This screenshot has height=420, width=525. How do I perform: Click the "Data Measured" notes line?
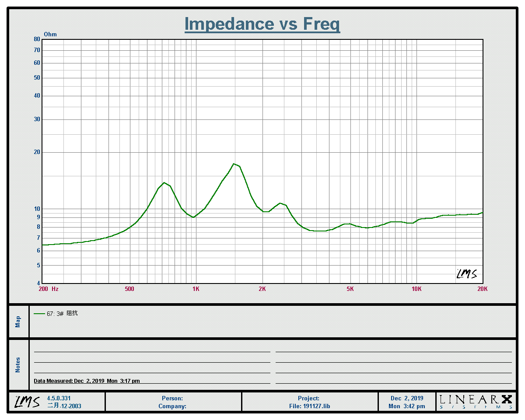[87, 381]
